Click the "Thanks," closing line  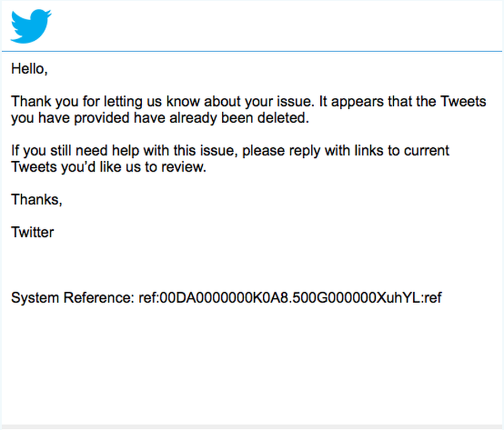click(x=36, y=199)
